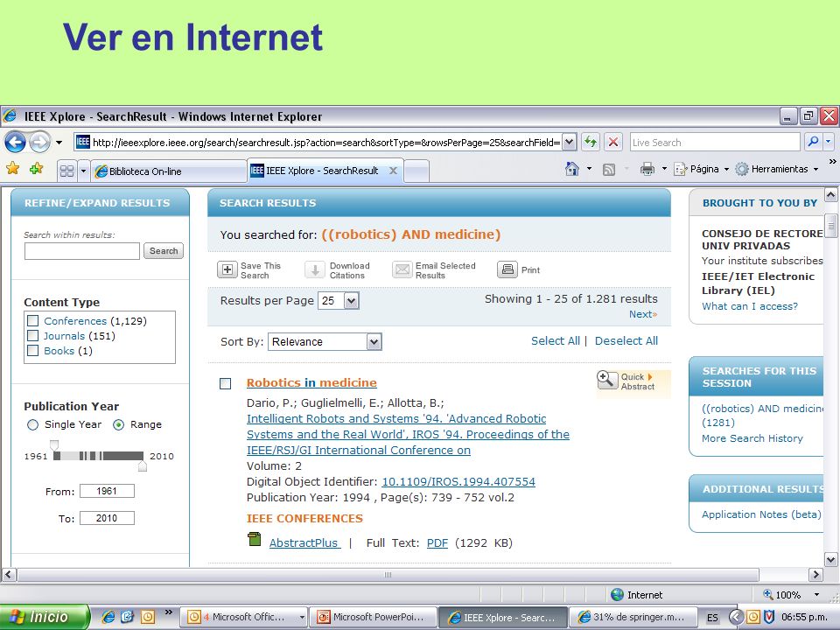Open the address bar URL dropdown

pyautogui.click(x=569, y=142)
